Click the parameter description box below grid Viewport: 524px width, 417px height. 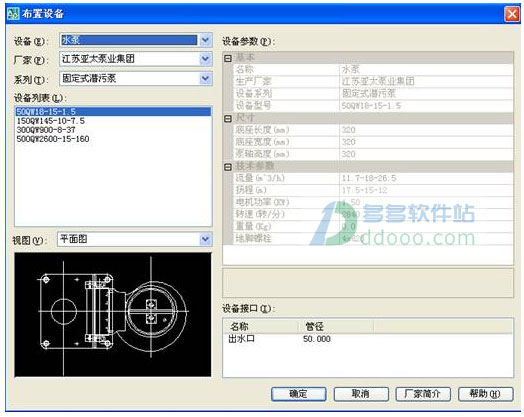click(368, 283)
